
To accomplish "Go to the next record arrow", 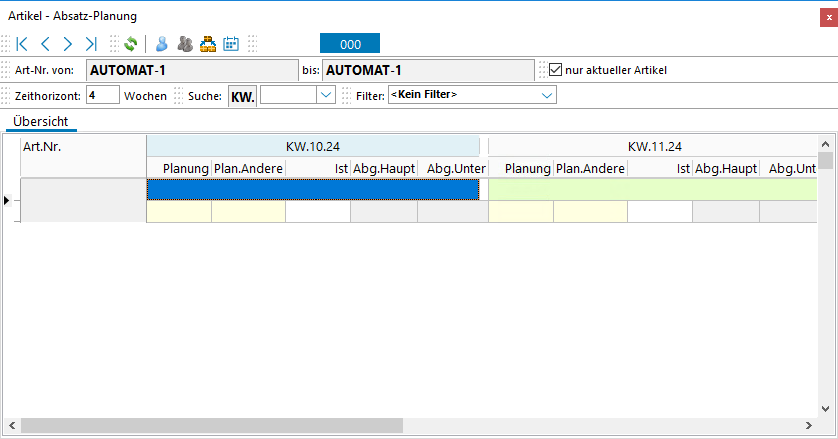I will point(68,44).
